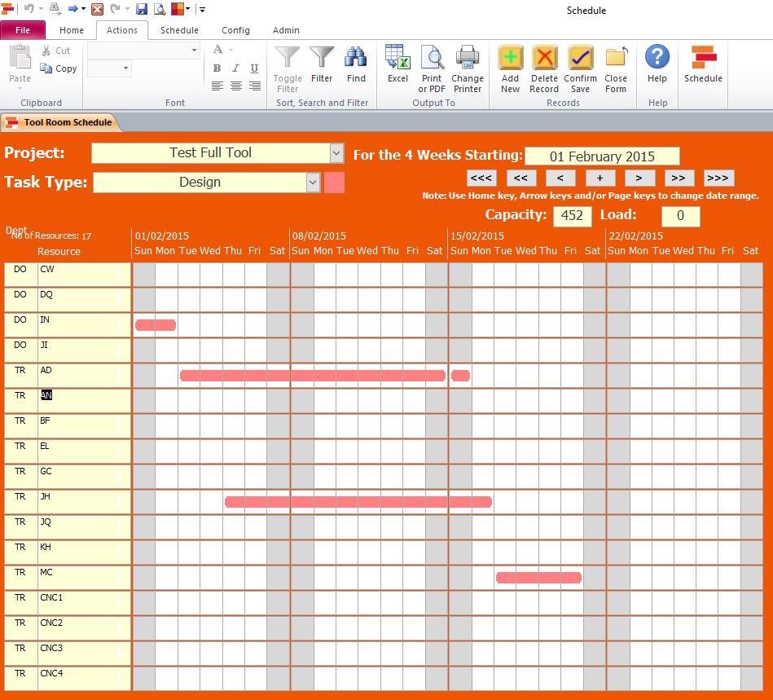Viewport: 773px width, 700px height.
Task: Toggle Bold formatting
Action: [x=217, y=68]
